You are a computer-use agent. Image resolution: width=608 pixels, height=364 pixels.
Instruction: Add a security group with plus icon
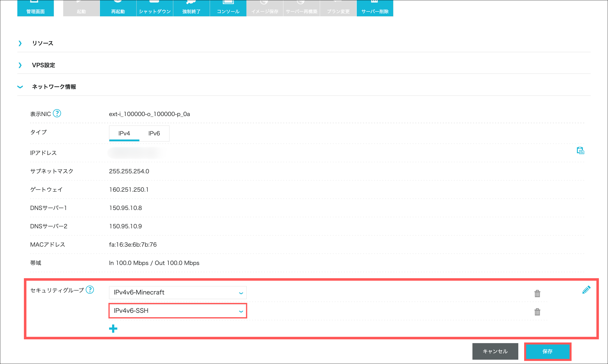pos(113,329)
